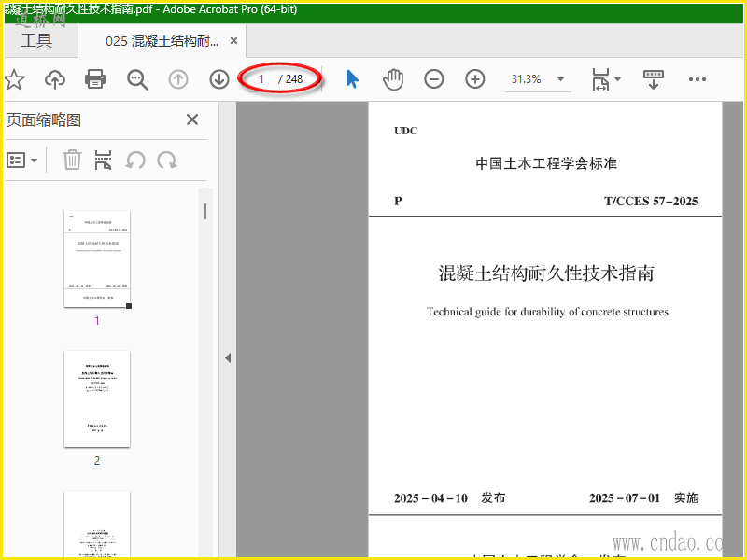The width and height of the screenshot is (747, 560).
Task: Select the page 3 thumbnail
Action: [97, 524]
